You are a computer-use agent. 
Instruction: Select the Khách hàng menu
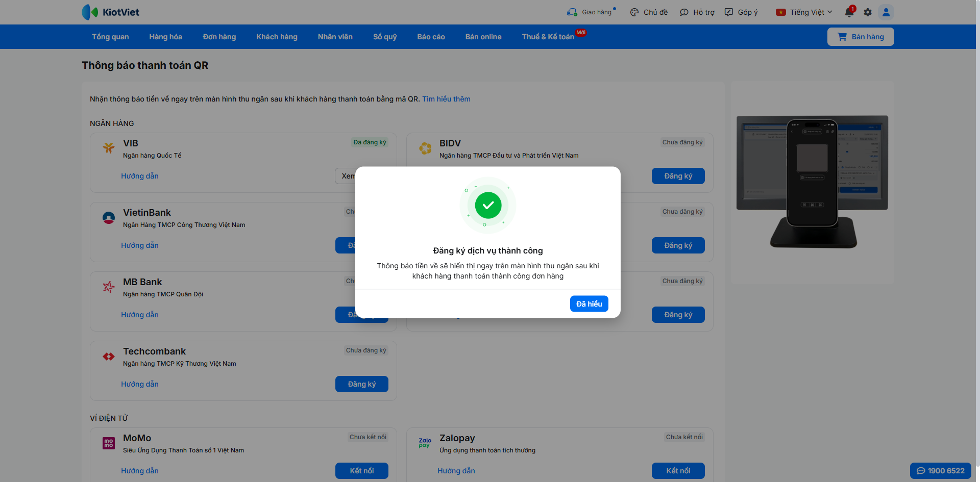coord(277,37)
